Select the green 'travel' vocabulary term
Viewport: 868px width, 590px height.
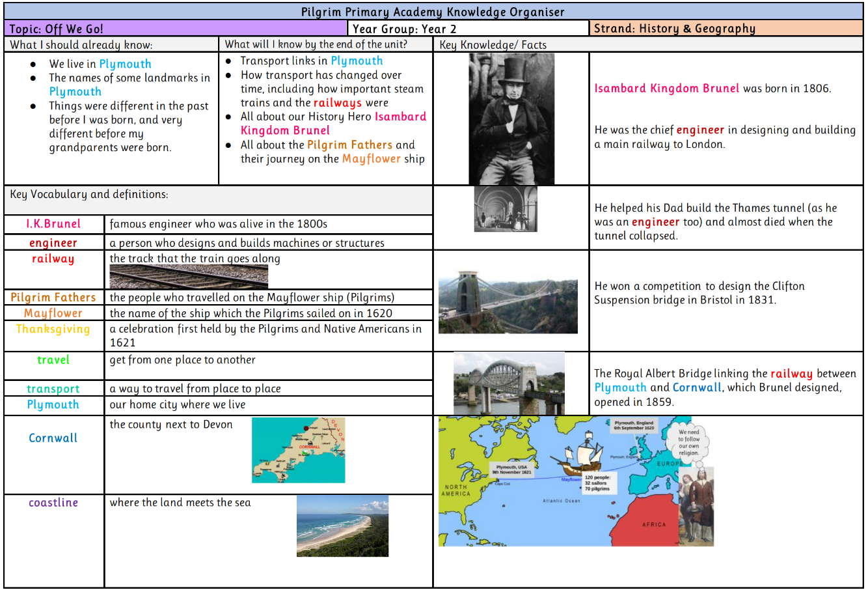(53, 360)
